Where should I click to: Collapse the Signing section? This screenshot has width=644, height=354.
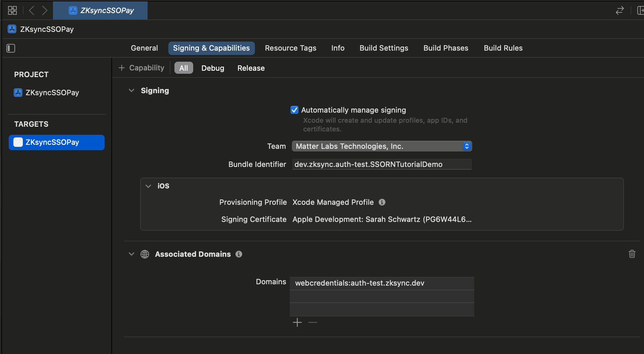(x=131, y=91)
